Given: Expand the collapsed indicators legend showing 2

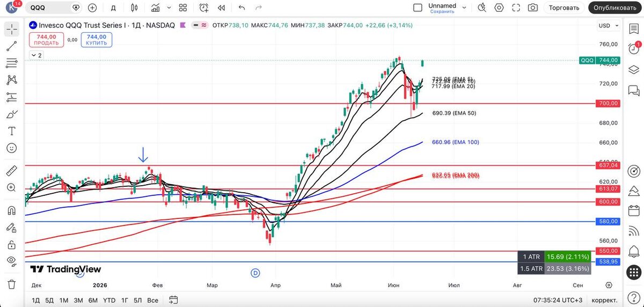Looking at the screenshot, I should pyautogui.click(x=36, y=55).
